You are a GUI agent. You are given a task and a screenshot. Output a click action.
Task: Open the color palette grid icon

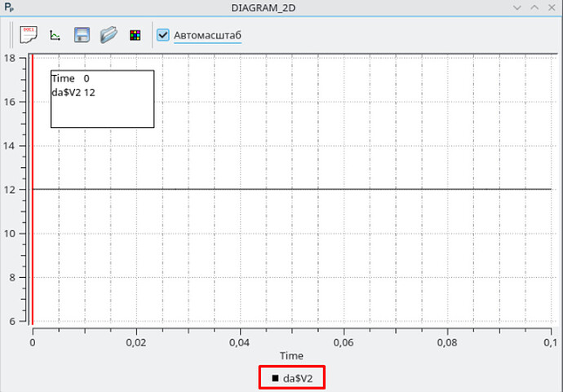[135, 35]
